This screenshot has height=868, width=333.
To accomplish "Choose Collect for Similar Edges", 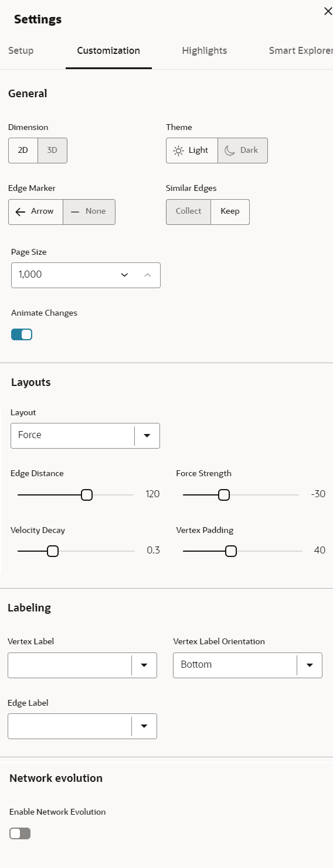I will (x=188, y=211).
